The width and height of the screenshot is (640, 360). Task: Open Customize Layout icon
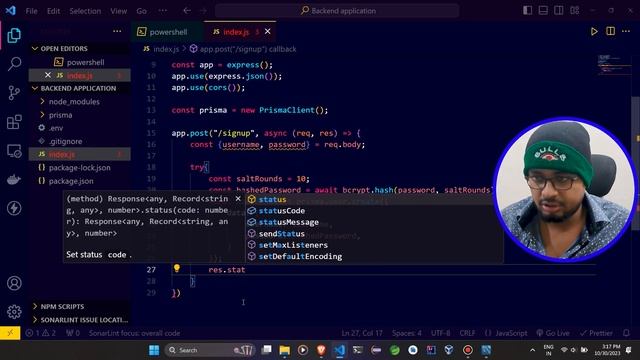(x=574, y=11)
